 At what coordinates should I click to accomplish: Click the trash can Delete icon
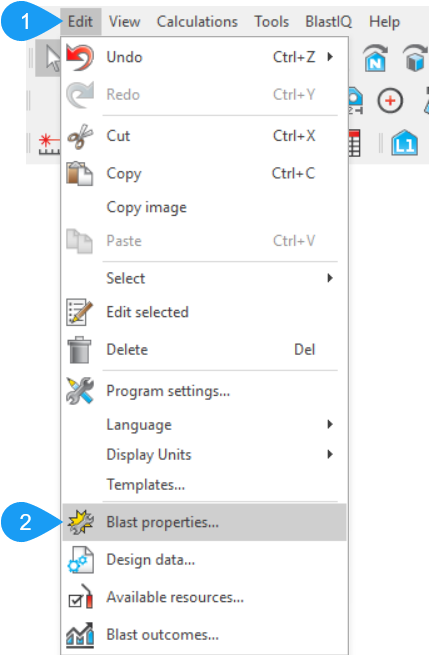(x=79, y=350)
